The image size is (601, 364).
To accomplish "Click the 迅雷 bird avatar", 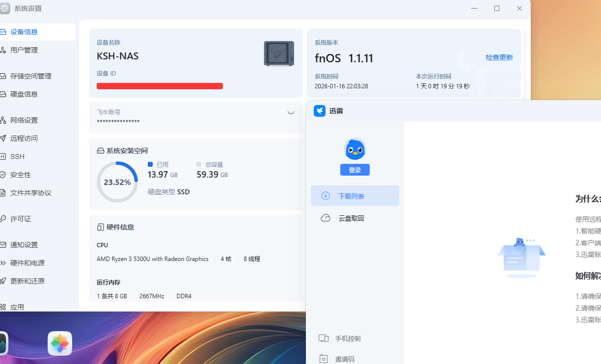I will pos(355,149).
